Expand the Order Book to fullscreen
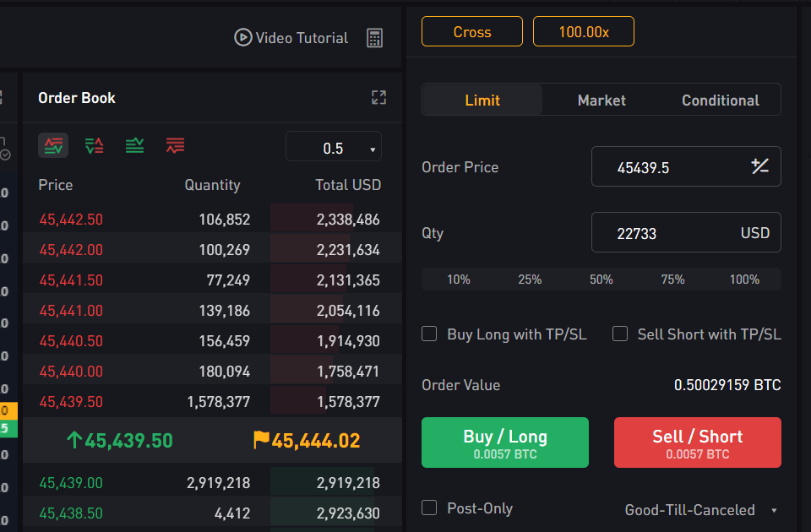The image size is (811, 532). (378, 98)
